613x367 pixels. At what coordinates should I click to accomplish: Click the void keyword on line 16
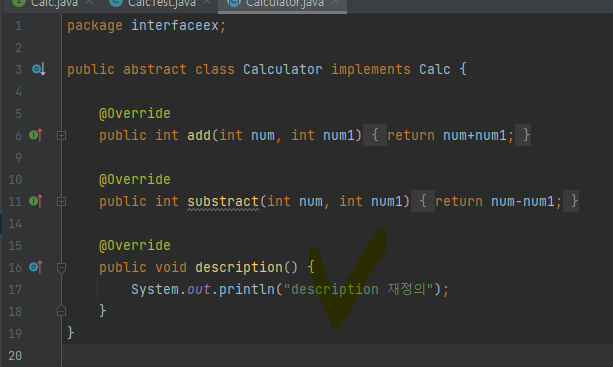point(171,267)
